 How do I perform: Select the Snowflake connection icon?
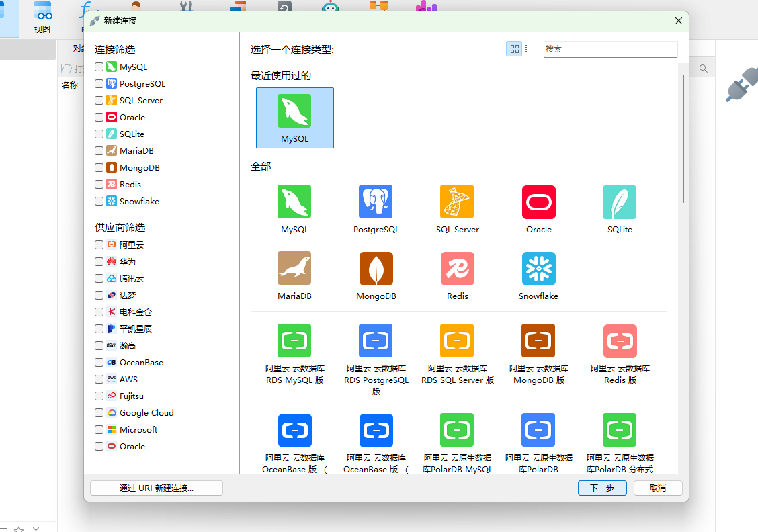(538, 268)
